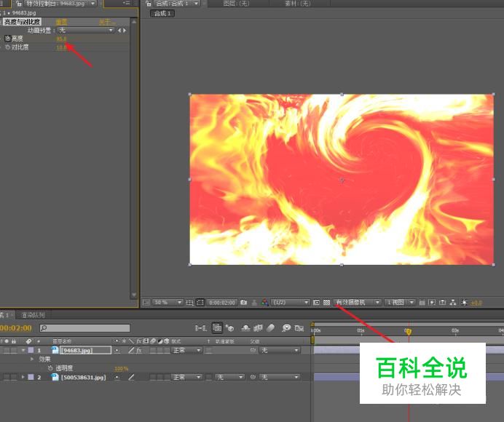Open the timeline button in viewer bar
Screen dimensions: 504x422
tap(443, 302)
